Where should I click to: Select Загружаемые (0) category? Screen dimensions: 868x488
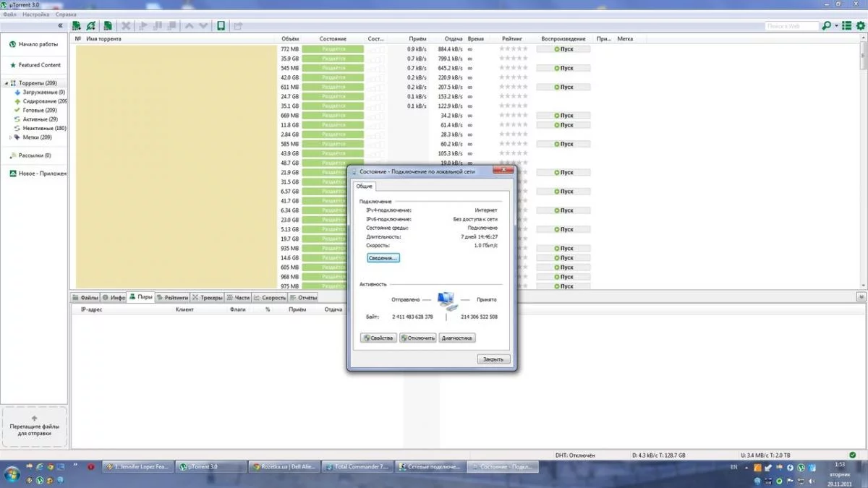(x=40, y=93)
